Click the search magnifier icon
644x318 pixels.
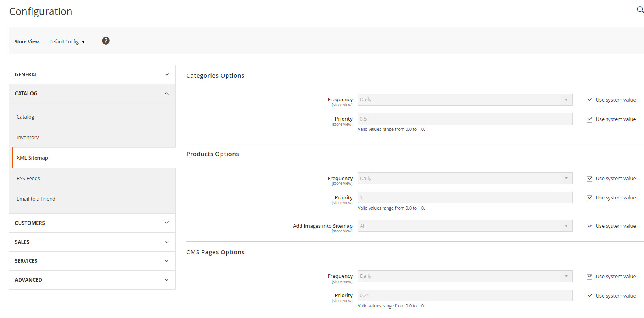coord(640,9)
